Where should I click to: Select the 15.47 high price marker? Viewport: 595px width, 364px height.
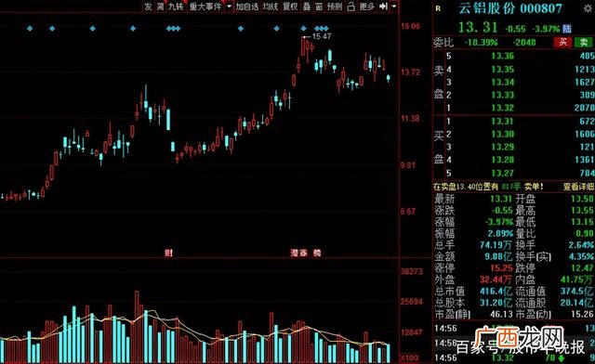click(322, 36)
